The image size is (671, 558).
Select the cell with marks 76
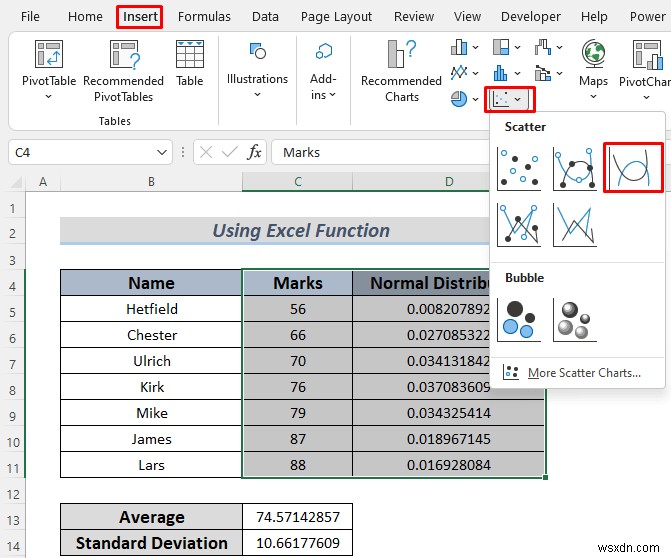[297, 387]
